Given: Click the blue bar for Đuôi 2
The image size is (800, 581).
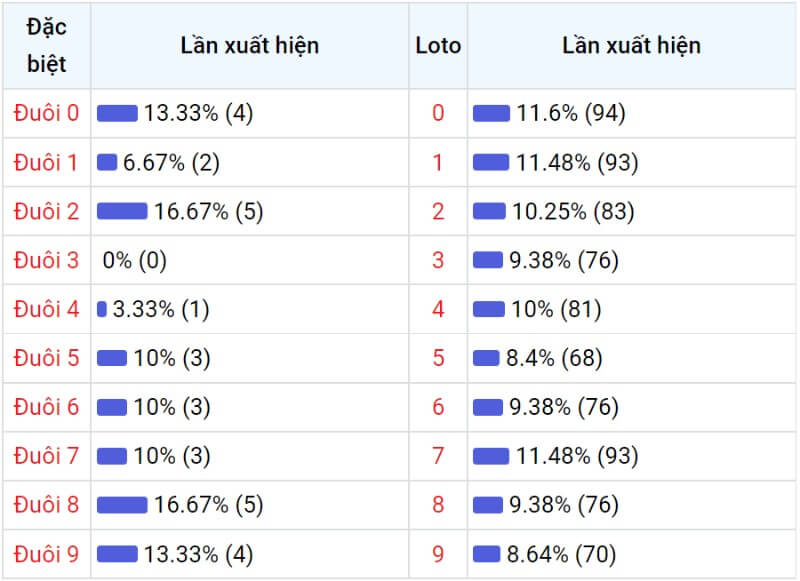Looking at the screenshot, I should [x=122, y=211].
